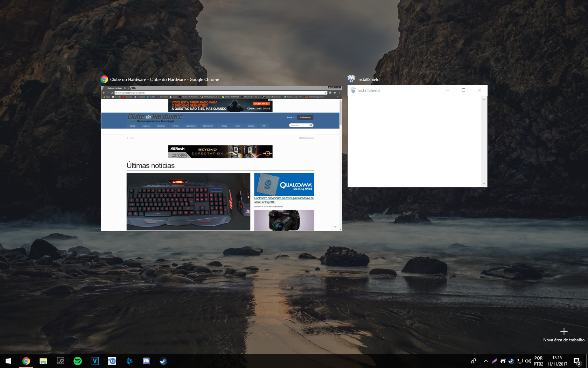Click the InstallShield scrollbar up arrow
The image size is (588, 368).
[x=484, y=100]
